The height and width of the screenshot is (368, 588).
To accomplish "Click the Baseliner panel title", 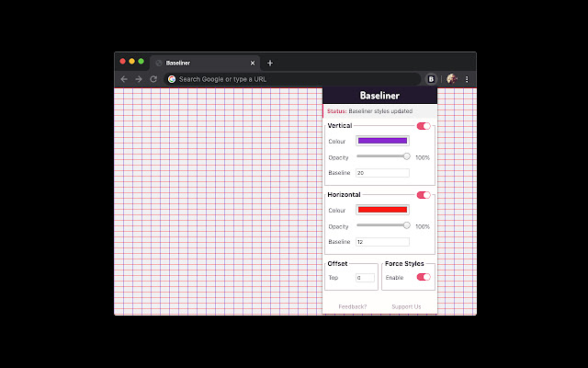I will point(379,96).
